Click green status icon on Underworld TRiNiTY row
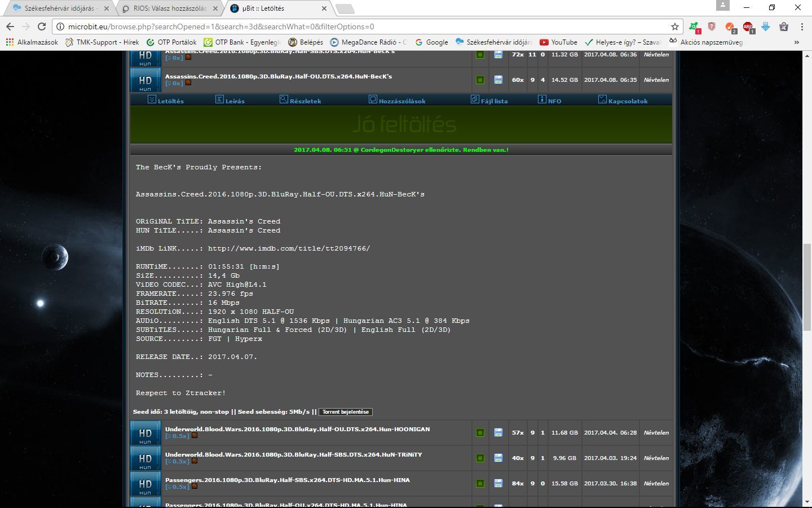The width and height of the screenshot is (812, 508). pyautogui.click(x=480, y=458)
